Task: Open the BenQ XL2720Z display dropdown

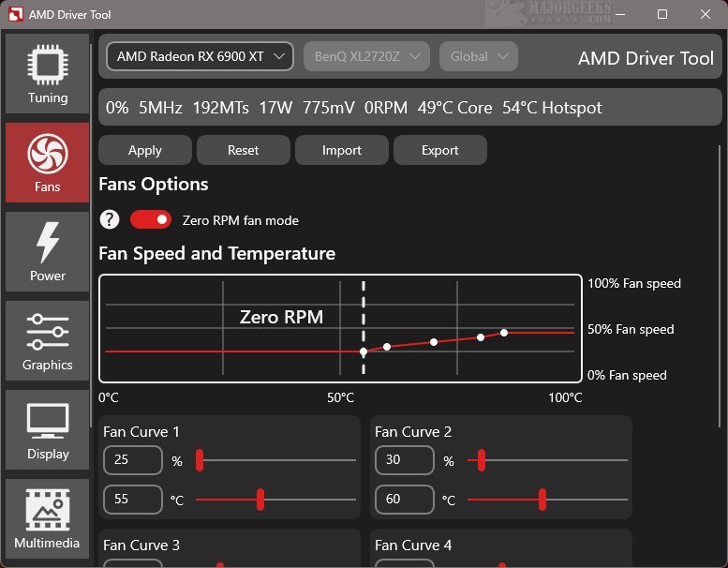Action: pyautogui.click(x=366, y=56)
